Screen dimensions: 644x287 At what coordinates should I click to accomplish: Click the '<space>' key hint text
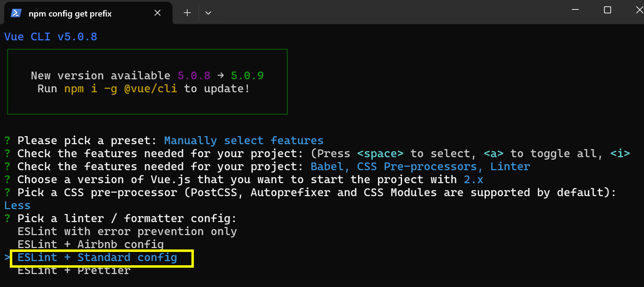pyautogui.click(x=380, y=154)
